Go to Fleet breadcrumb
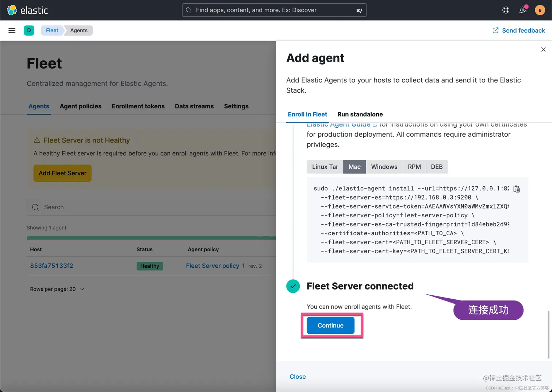 [x=52, y=31]
